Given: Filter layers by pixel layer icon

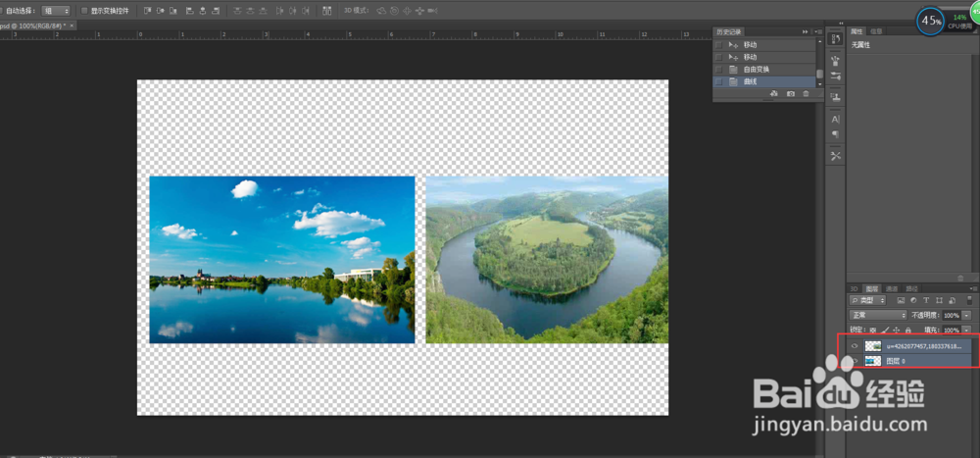Looking at the screenshot, I should [x=901, y=300].
